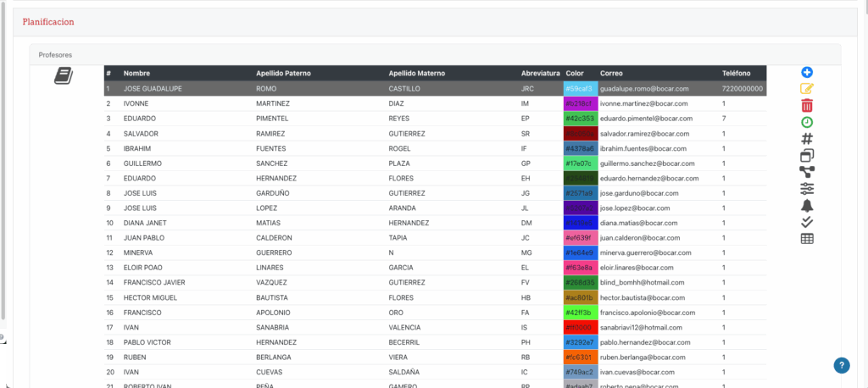Click surname PIMENTEL in row 3
The height and width of the screenshot is (388, 868).
pos(273,119)
